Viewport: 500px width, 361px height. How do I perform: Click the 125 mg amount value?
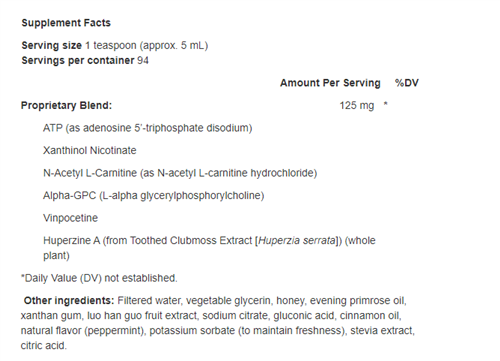click(357, 105)
